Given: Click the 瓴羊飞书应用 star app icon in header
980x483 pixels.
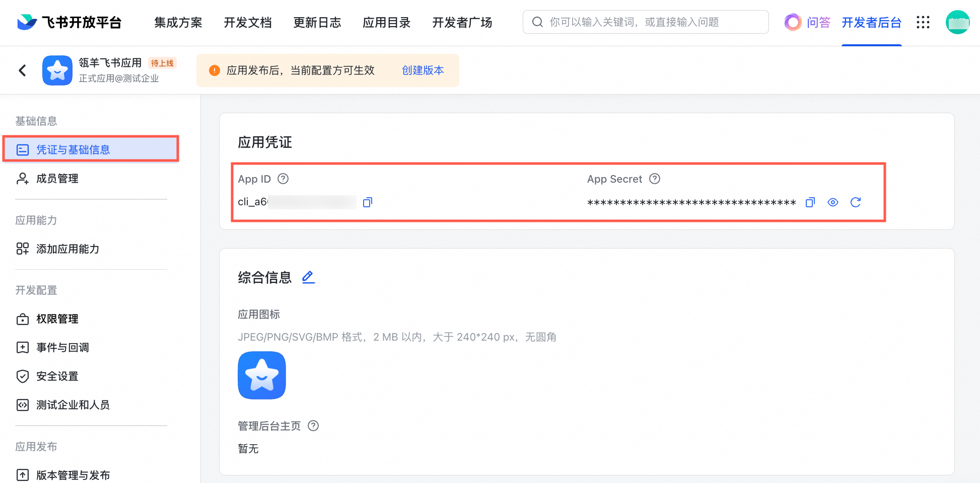Looking at the screenshot, I should click(57, 70).
